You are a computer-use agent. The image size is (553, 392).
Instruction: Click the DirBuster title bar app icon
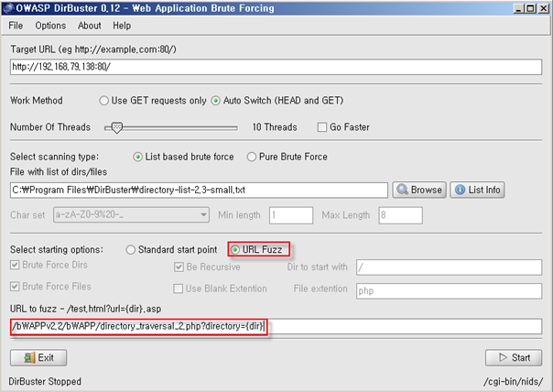pyautogui.click(x=8, y=8)
